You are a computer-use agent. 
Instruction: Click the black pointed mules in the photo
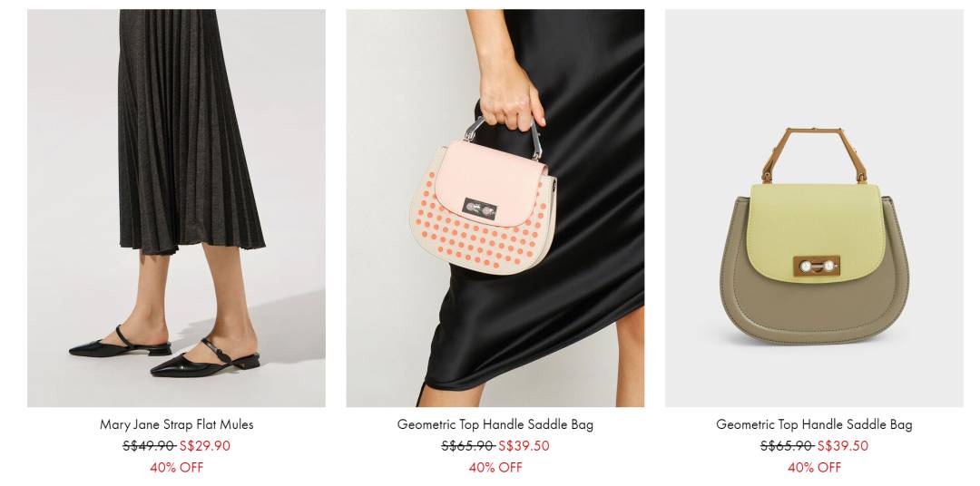[163, 352]
